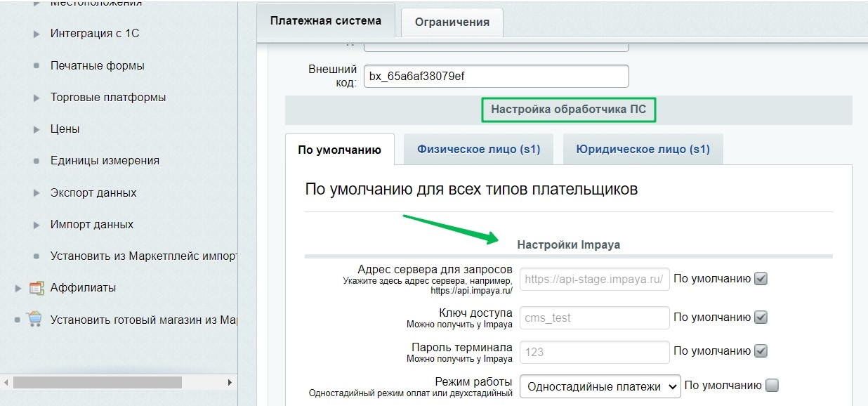Check По умолчанию for Режим работы
868x406 pixels.
(x=772, y=386)
